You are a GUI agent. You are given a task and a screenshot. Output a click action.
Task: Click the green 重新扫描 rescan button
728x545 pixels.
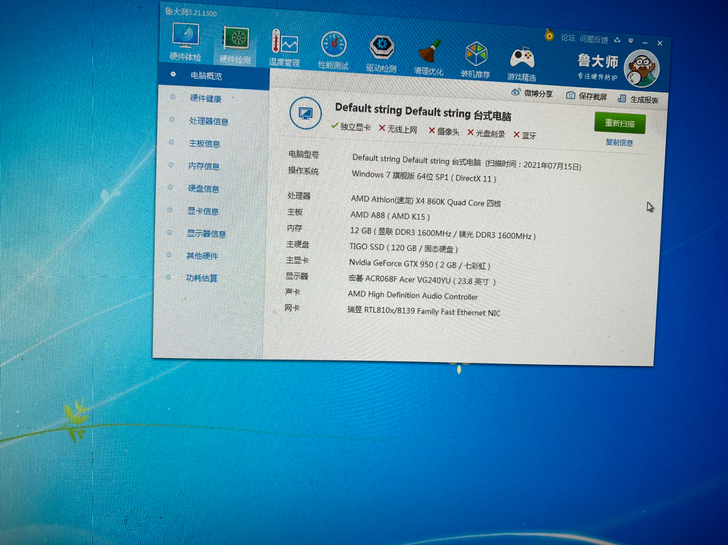pyautogui.click(x=620, y=123)
